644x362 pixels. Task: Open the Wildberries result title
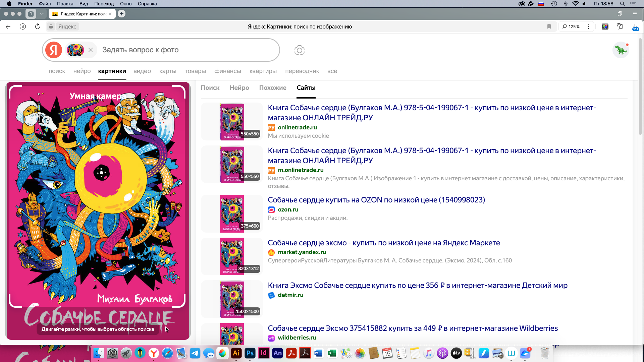pos(413,328)
